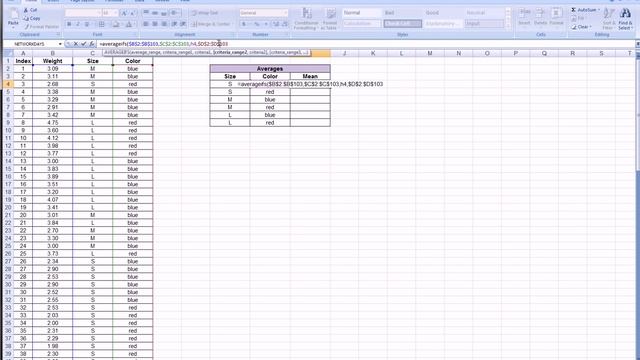Open Find & Select binoculars

click(625, 18)
